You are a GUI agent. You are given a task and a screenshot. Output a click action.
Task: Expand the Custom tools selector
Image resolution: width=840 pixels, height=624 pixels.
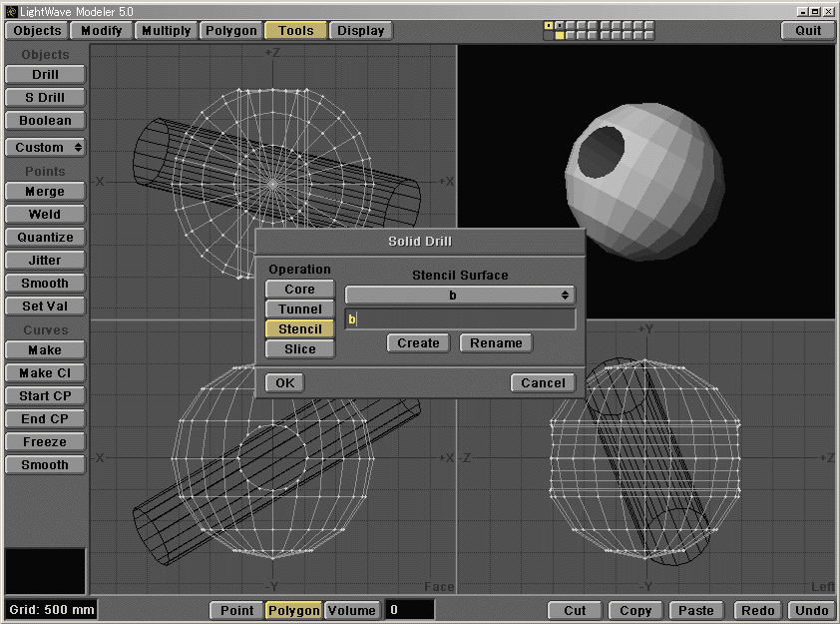tap(44, 147)
